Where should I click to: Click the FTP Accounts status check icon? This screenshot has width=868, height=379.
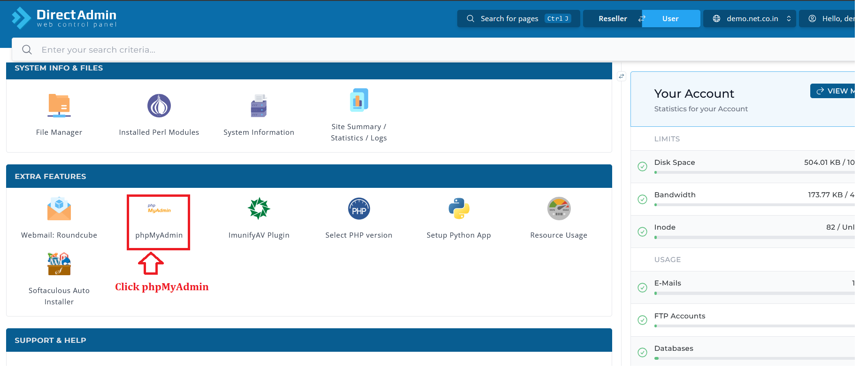click(x=643, y=320)
